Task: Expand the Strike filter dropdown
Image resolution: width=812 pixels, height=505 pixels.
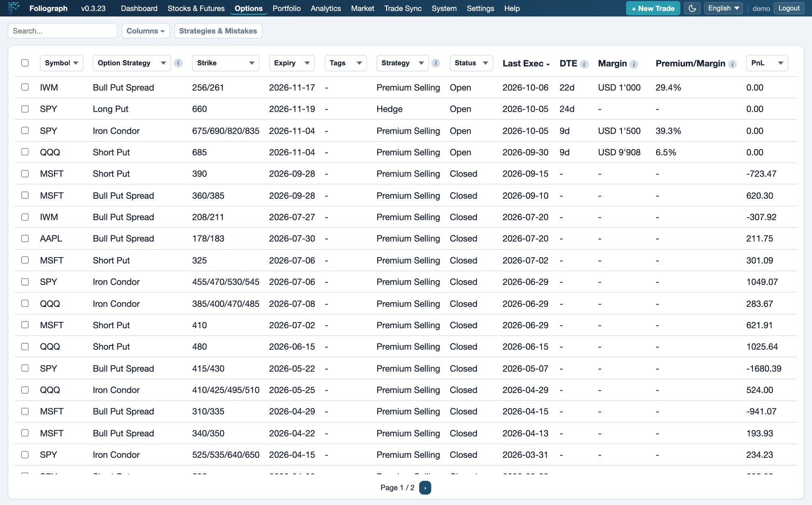Action: tap(226, 63)
